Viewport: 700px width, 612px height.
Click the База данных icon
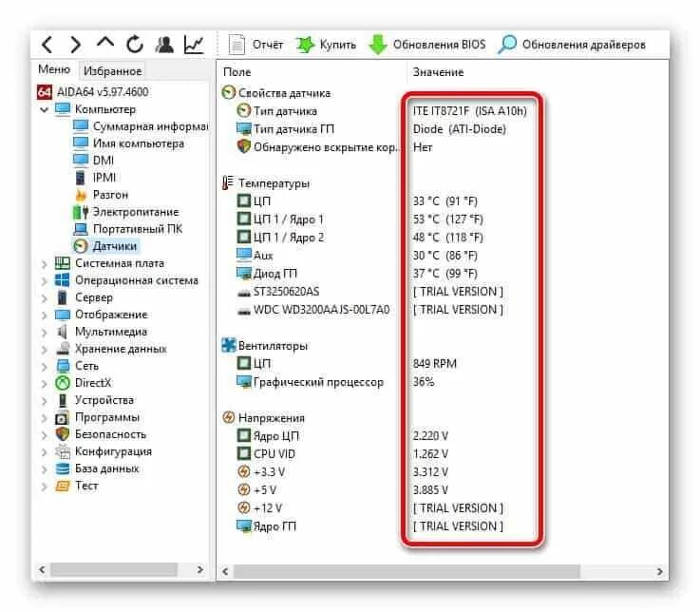(x=63, y=469)
